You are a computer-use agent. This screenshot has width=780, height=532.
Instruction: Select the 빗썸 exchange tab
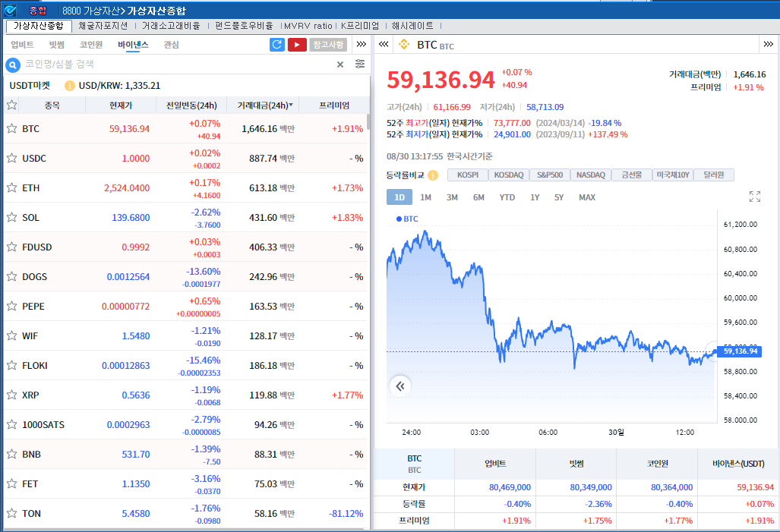tap(57, 45)
